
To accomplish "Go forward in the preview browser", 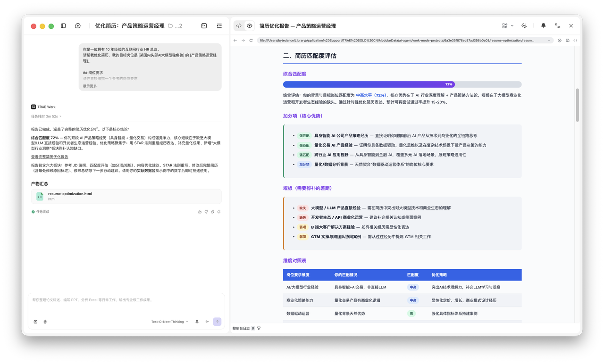I will coord(243,41).
